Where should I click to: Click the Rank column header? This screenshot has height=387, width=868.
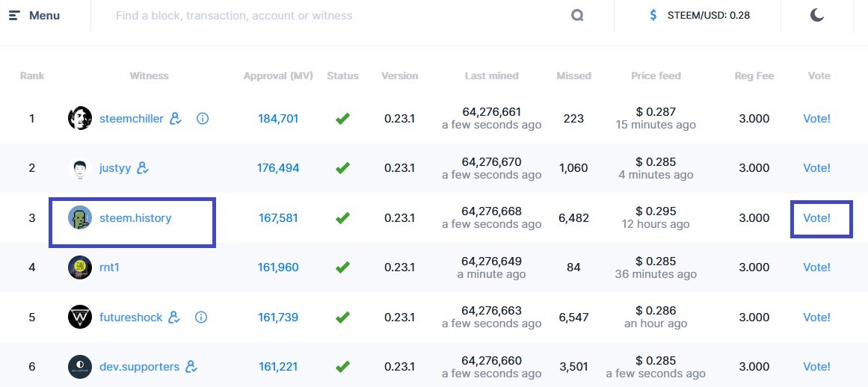pos(32,75)
